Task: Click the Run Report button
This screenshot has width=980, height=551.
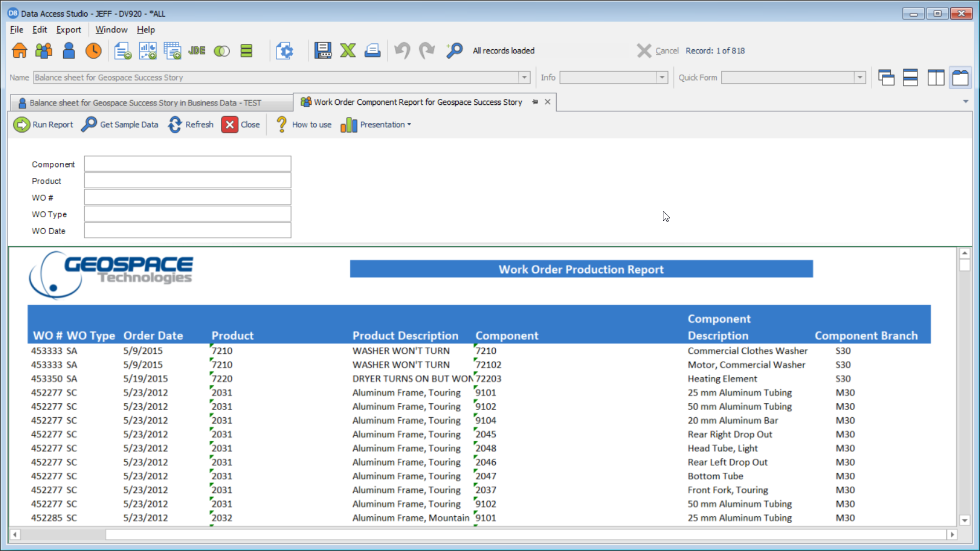Action: pos(43,125)
